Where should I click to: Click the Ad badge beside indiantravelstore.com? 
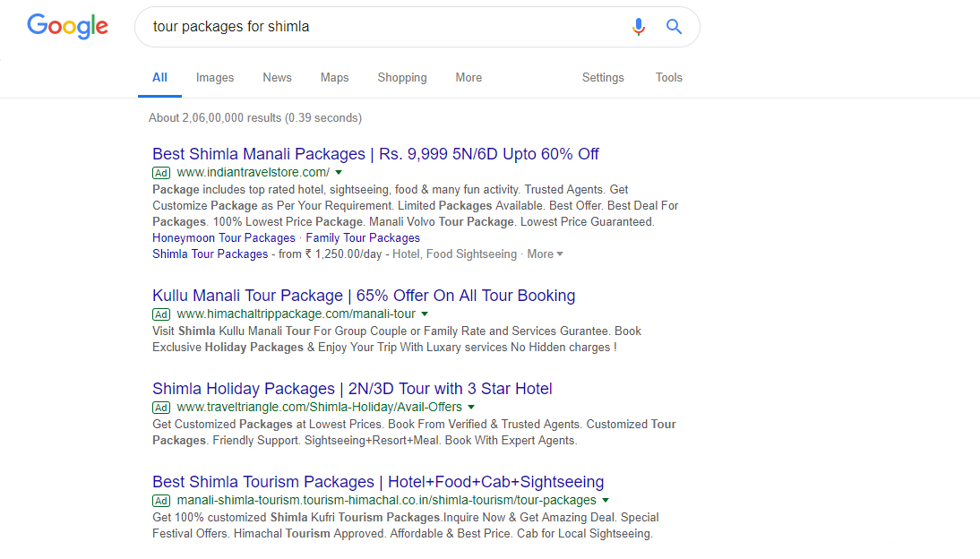tap(161, 172)
